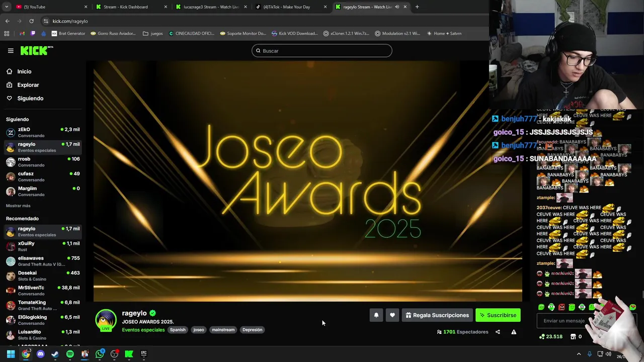The width and height of the screenshot is (644, 362).
Task: Open the Twitch bookmark icon
Action: pyautogui.click(x=33, y=34)
